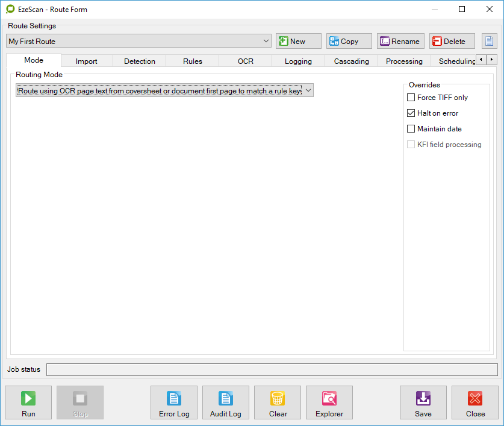Open the OCR tab
This screenshot has width=504, height=426.
[246, 61]
